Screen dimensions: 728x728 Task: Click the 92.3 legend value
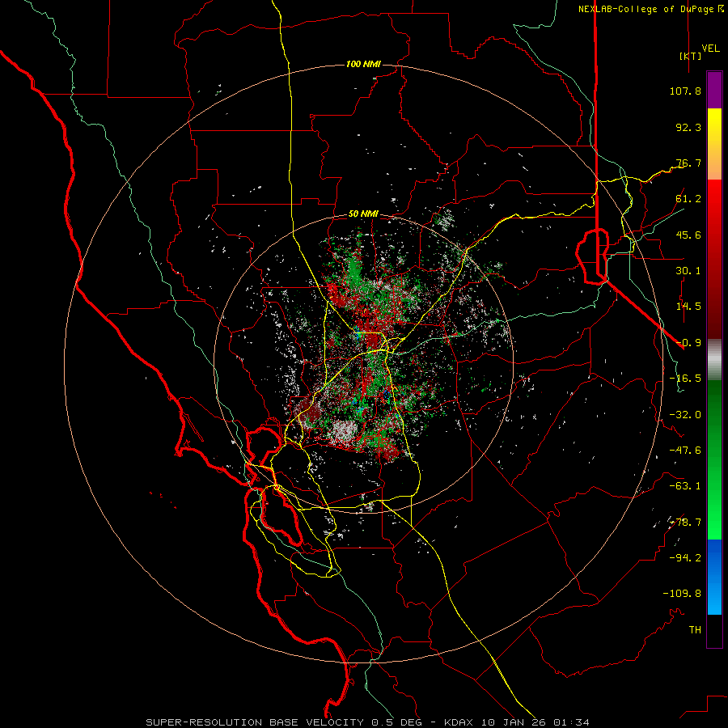[688, 127]
